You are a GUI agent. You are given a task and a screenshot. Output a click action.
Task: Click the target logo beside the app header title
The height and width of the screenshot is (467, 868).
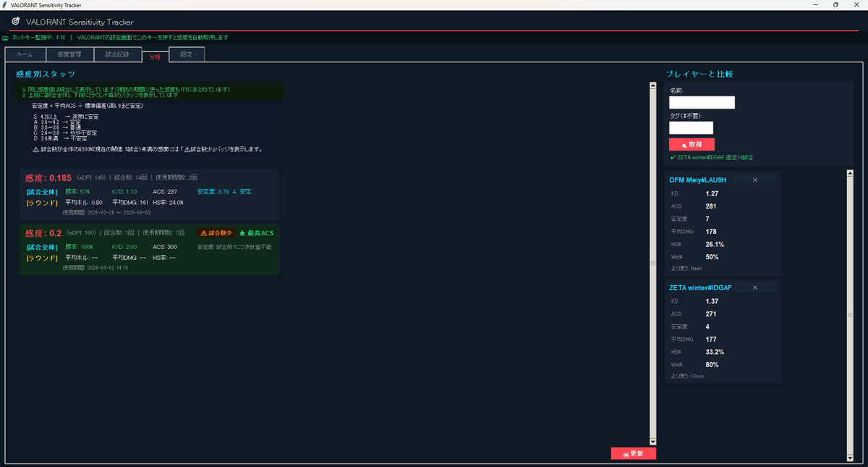point(16,21)
